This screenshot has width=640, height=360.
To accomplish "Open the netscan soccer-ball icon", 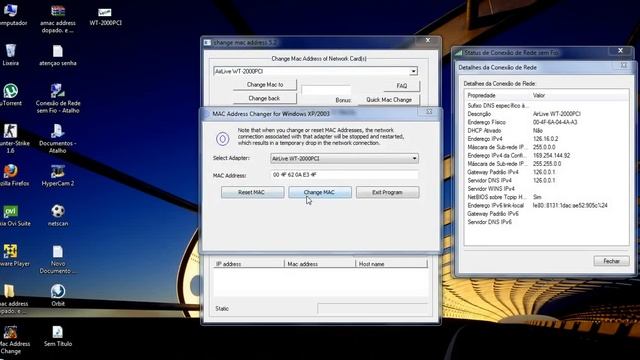I will coord(58,216).
